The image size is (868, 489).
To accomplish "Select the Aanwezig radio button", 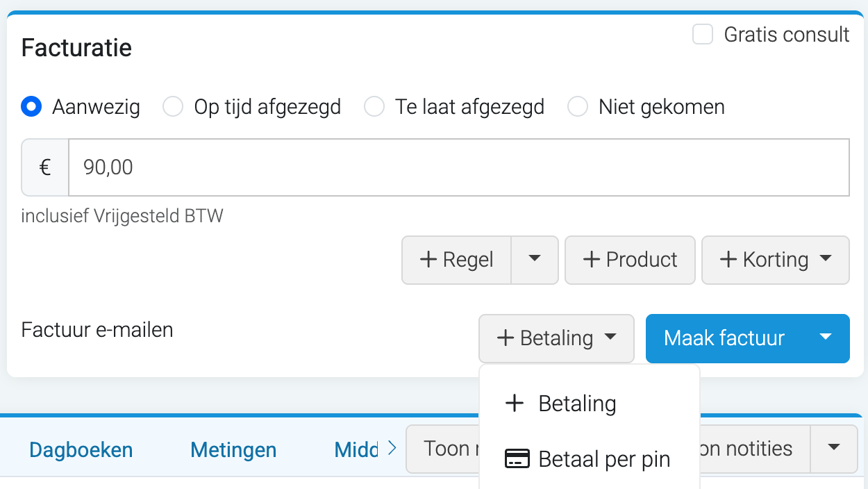I will (x=31, y=107).
